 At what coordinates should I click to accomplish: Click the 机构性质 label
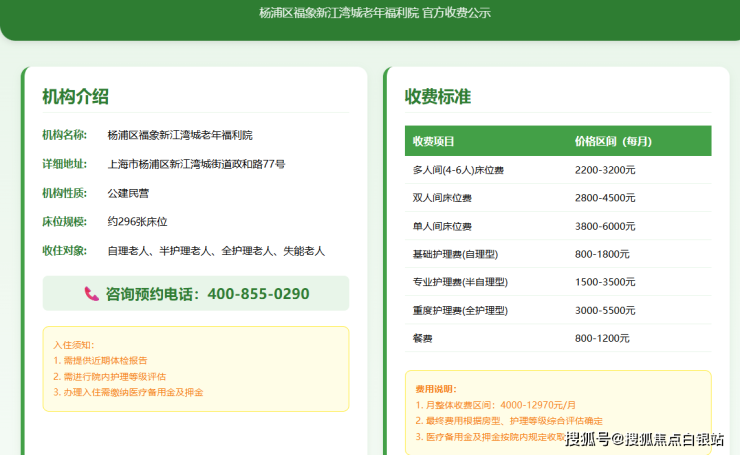coord(65,193)
